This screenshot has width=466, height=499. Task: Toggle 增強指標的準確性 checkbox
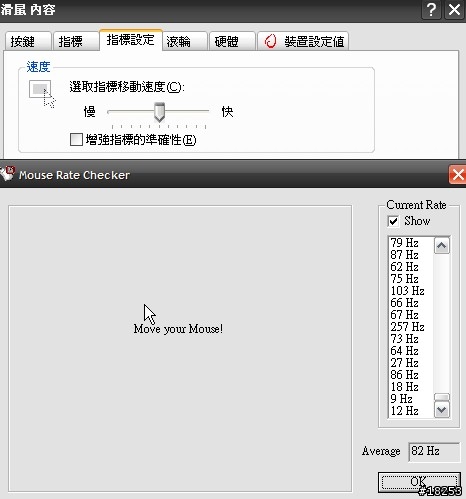coord(76,139)
